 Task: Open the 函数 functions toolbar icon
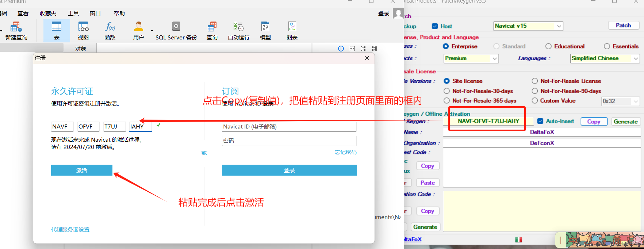(110, 31)
